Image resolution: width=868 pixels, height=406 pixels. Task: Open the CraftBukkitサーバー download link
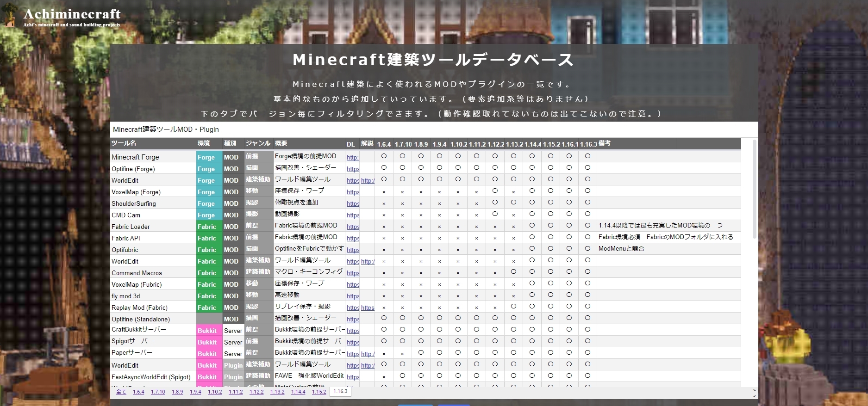(353, 331)
